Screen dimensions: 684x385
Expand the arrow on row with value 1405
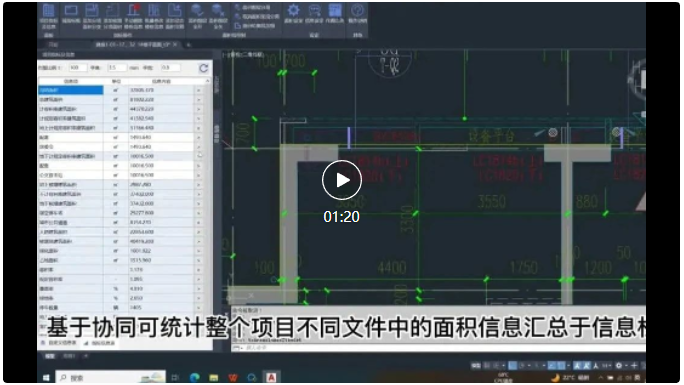click(199, 307)
